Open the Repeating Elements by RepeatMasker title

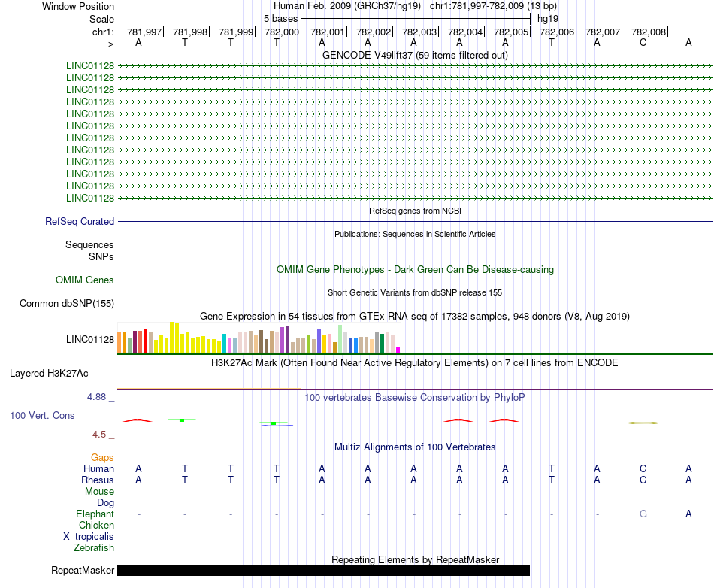pos(416,559)
